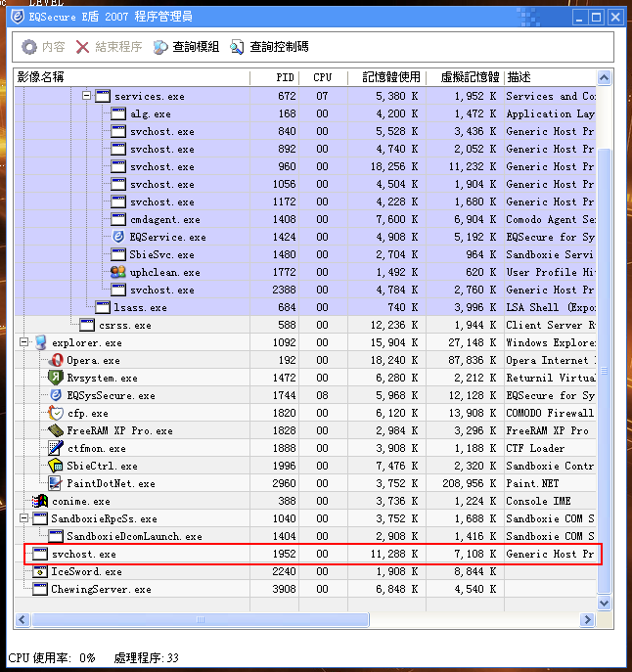
Task: Click PID value 3908
Action: tap(284, 589)
